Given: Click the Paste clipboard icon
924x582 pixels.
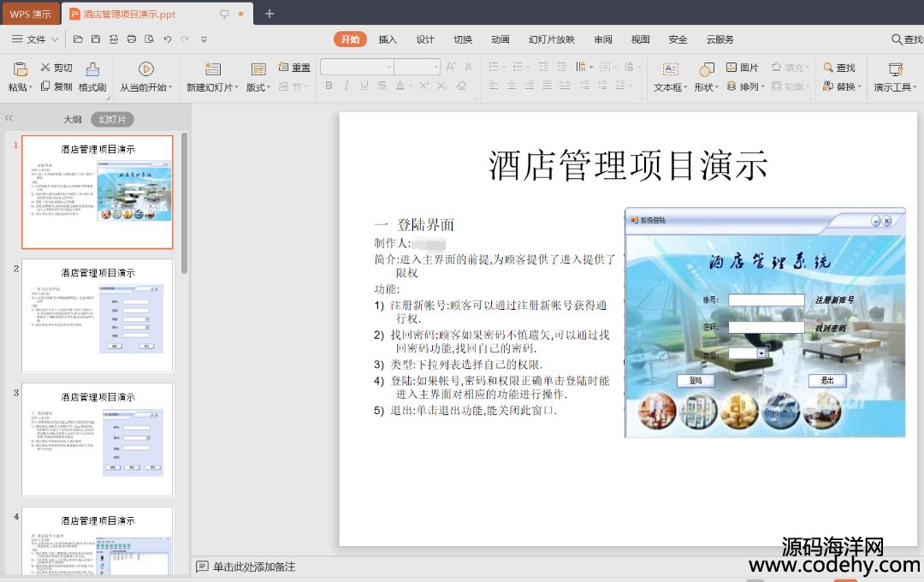Looking at the screenshot, I should click(x=21, y=69).
